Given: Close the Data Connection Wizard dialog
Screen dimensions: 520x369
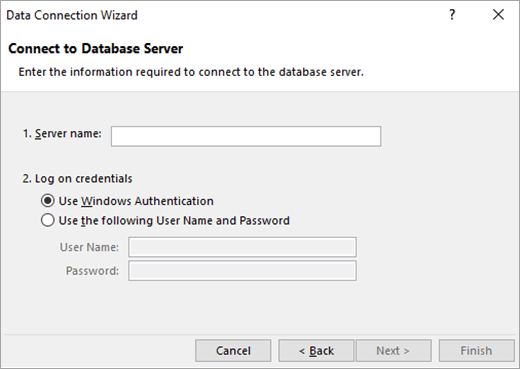Looking at the screenshot, I should 498,15.
